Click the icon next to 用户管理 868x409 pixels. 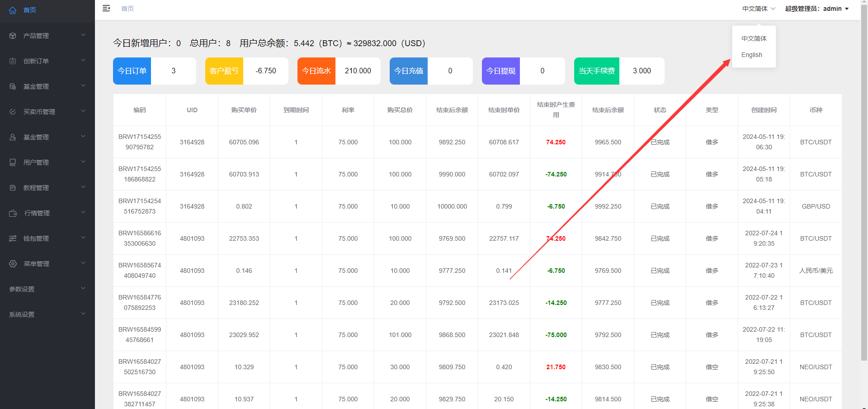(13, 162)
